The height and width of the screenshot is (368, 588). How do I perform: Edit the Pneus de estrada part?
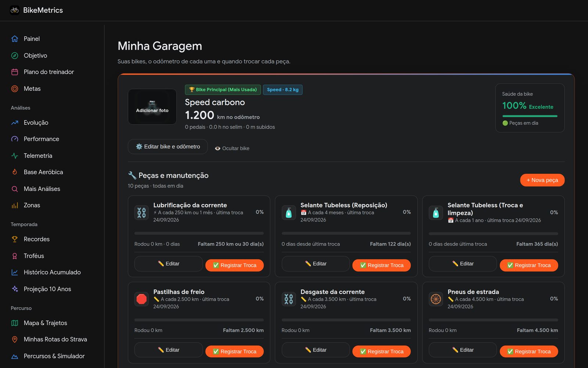click(463, 350)
